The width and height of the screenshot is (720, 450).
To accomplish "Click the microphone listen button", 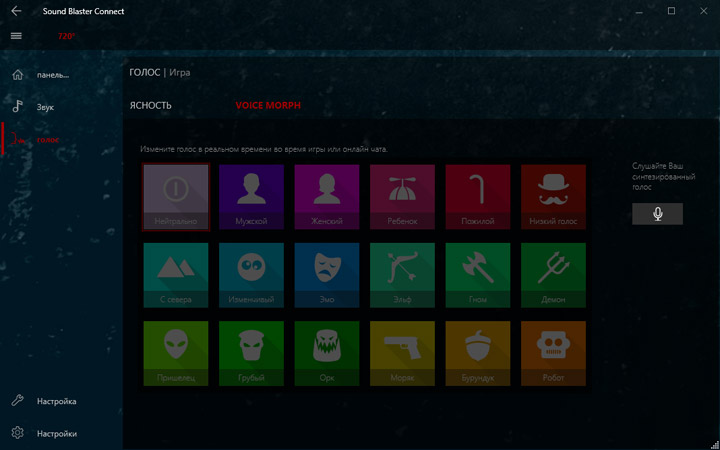I will [x=657, y=214].
